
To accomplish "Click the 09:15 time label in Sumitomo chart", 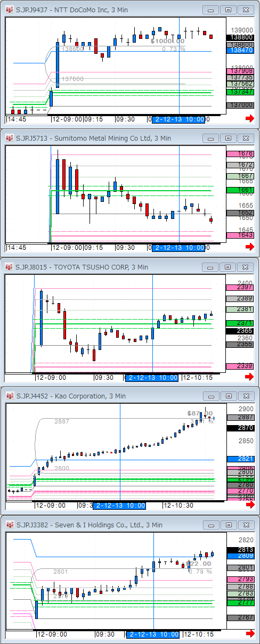I will pyautogui.click(x=93, y=248).
